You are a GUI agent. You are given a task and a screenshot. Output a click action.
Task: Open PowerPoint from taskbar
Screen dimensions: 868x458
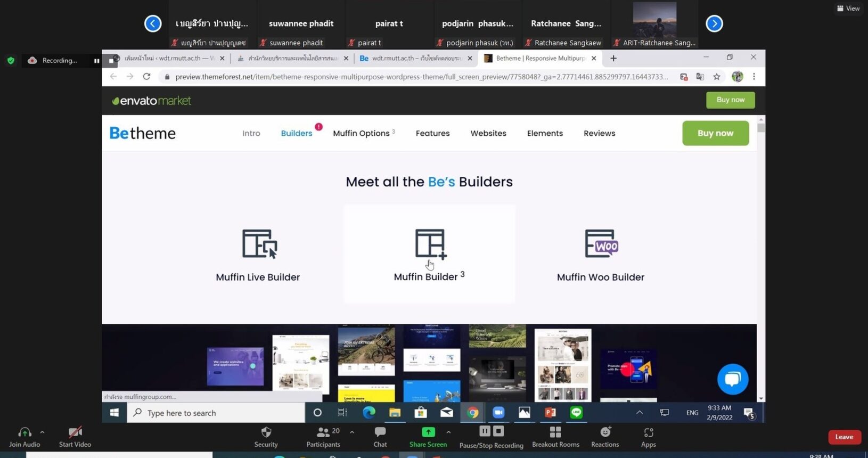(x=550, y=413)
